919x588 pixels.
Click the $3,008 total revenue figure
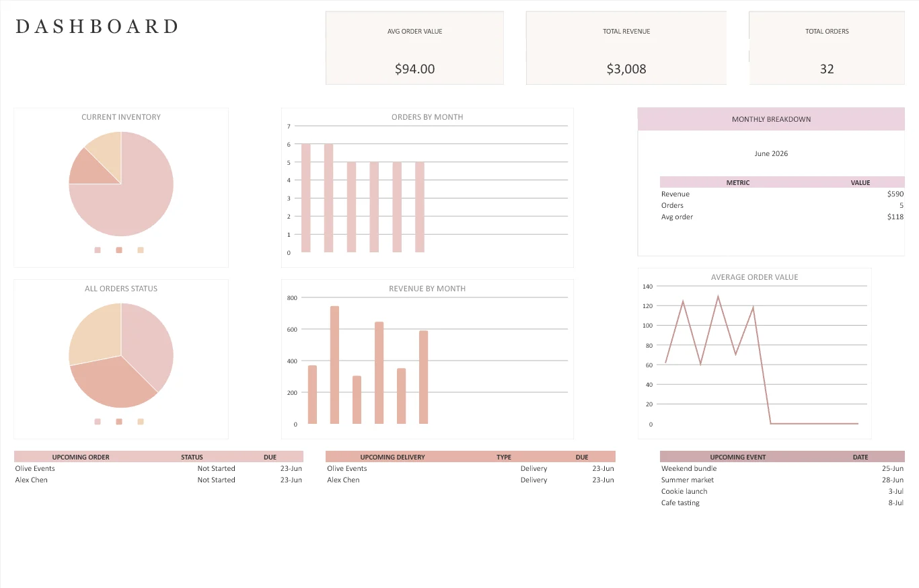point(626,69)
